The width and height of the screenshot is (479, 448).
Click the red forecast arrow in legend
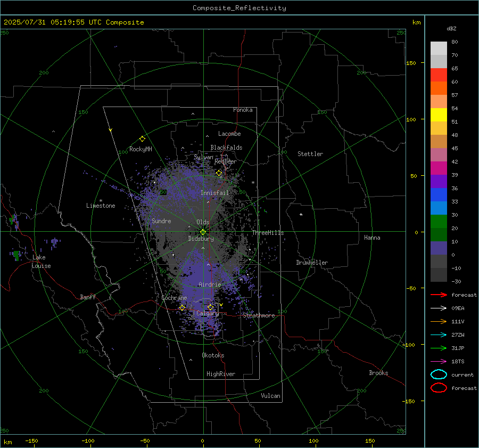(439, 295)
